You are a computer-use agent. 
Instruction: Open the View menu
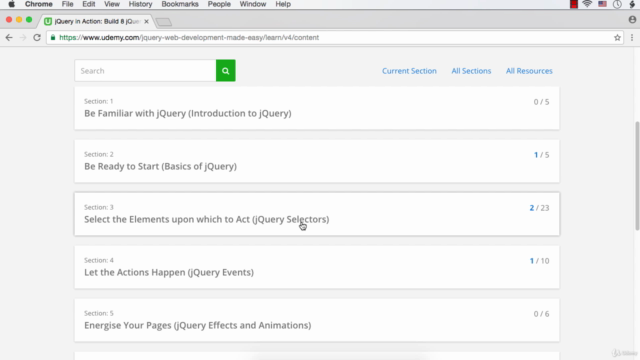click(111, 4)
